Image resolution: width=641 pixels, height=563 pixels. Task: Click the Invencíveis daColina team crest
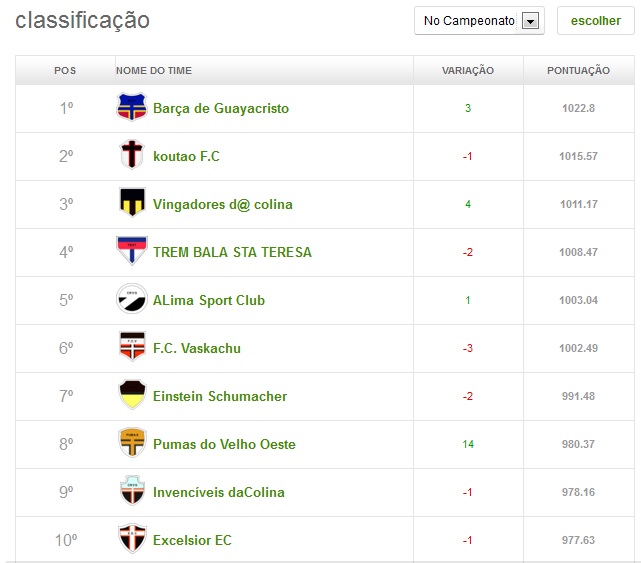[x=131, y=492]
